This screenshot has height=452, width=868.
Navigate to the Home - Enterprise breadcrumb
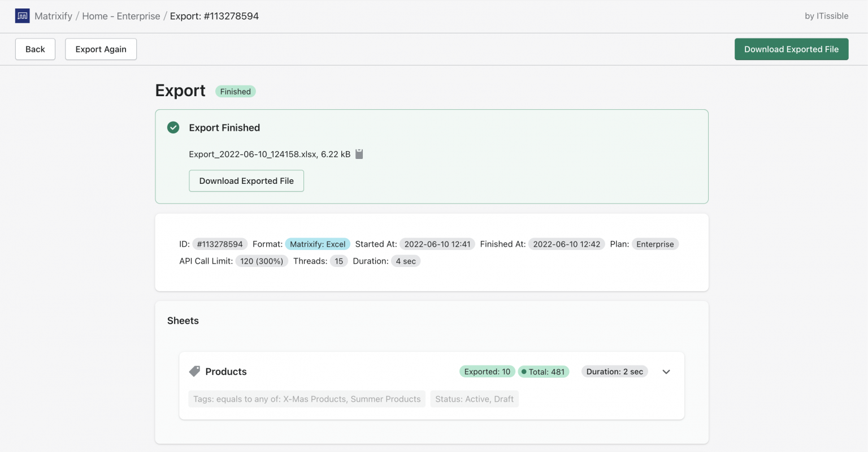click(122, 16)
